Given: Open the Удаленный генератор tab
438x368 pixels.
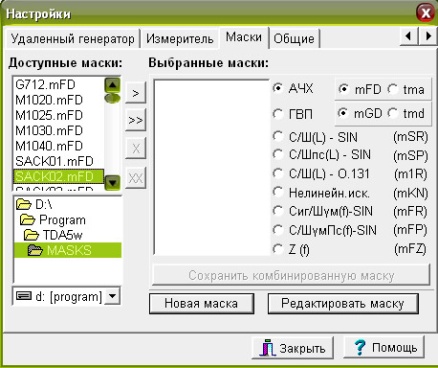Looking at the screenshot, I should pos(73,39).
